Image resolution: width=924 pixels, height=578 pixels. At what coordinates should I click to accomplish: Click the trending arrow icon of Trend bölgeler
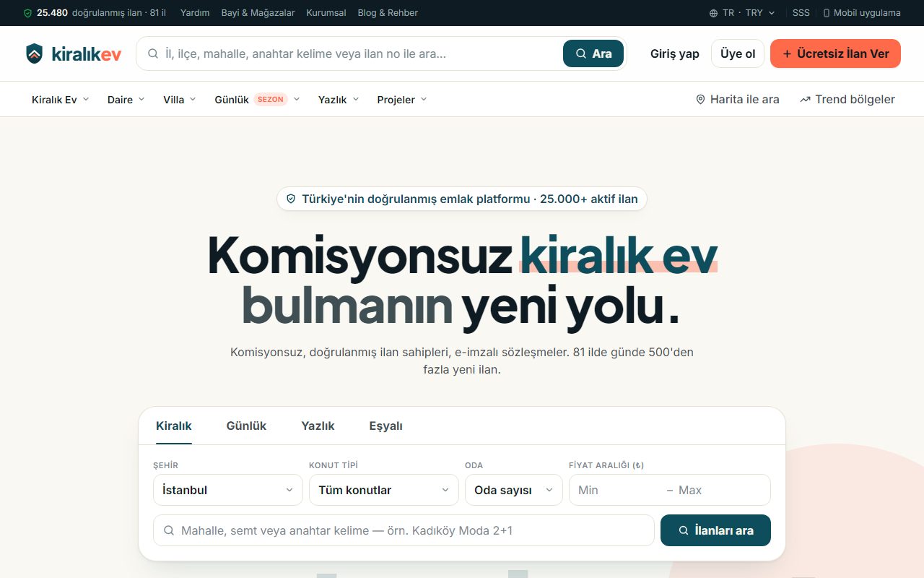tap(805, 100)
